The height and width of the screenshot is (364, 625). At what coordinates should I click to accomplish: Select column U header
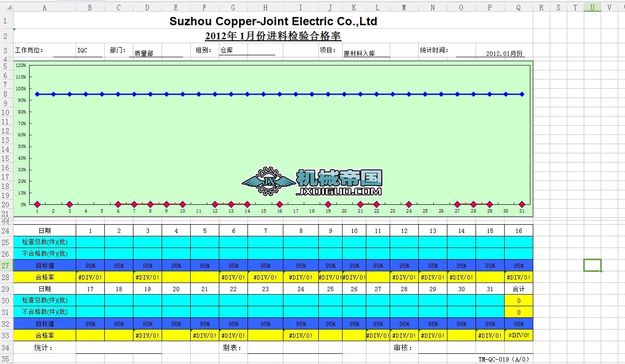click(x=592, y=7)
